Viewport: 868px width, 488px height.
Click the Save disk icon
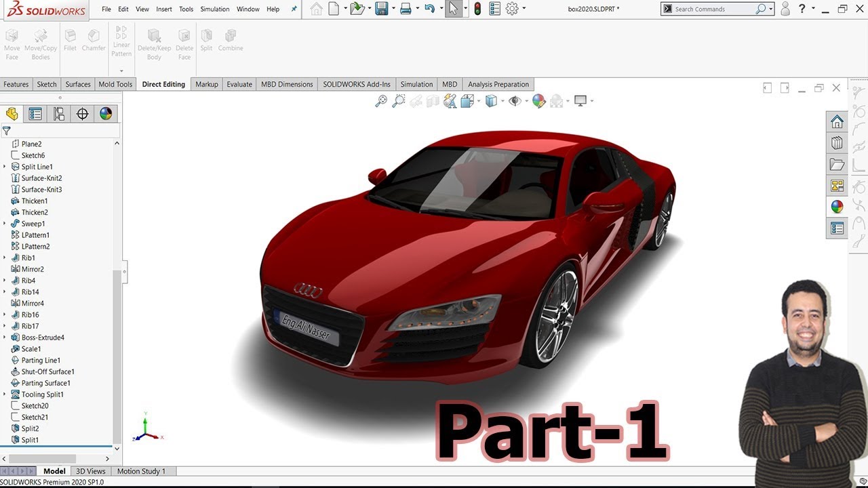point(381,9)
